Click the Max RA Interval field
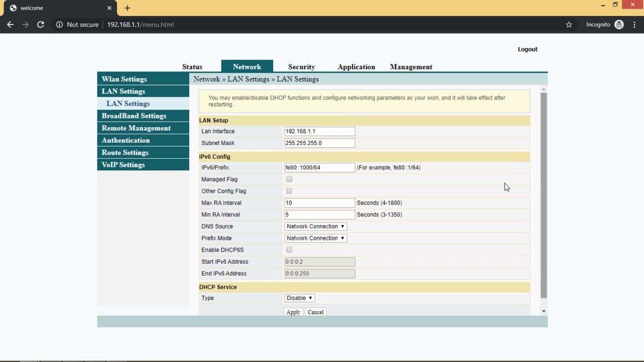Image resolution: width=644 pixels, height=362 pixels. [x=320, y=203]
